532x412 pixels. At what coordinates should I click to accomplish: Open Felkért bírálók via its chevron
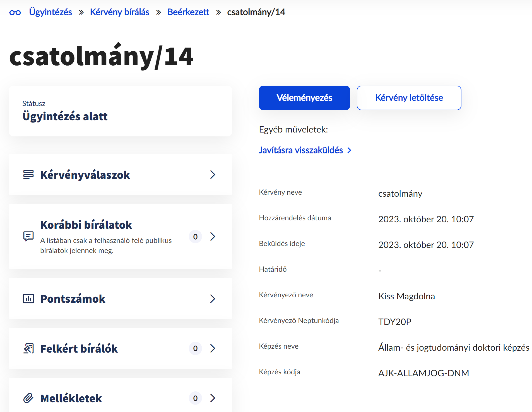213,348
